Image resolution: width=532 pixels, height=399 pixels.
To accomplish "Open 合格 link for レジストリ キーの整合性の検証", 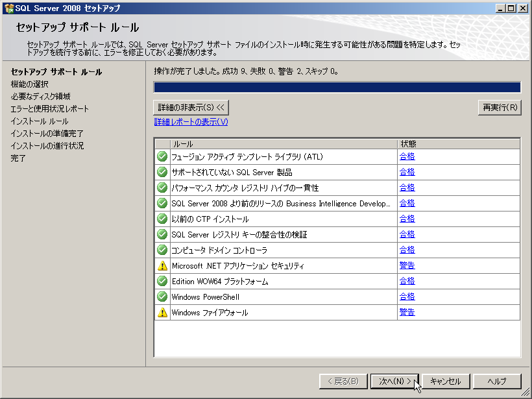I will pos(407,234).
